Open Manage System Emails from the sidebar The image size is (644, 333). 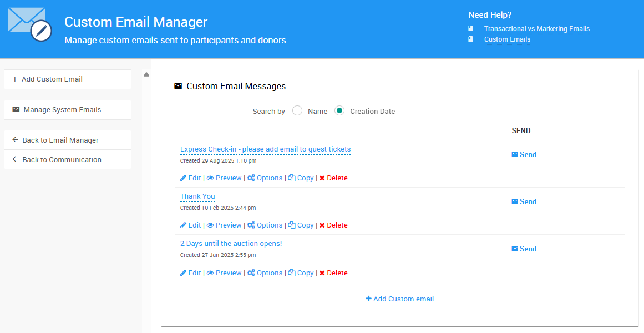tap(67, 110)
